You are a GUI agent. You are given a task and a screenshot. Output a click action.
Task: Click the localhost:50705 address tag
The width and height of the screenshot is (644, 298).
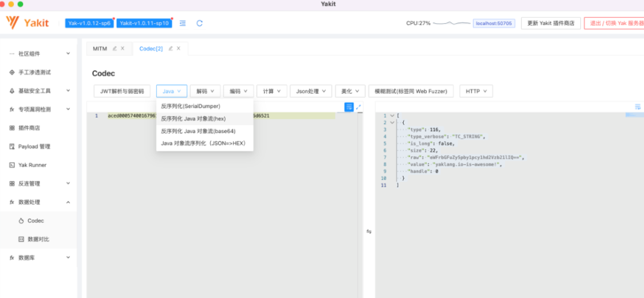(x=494, y=23)
